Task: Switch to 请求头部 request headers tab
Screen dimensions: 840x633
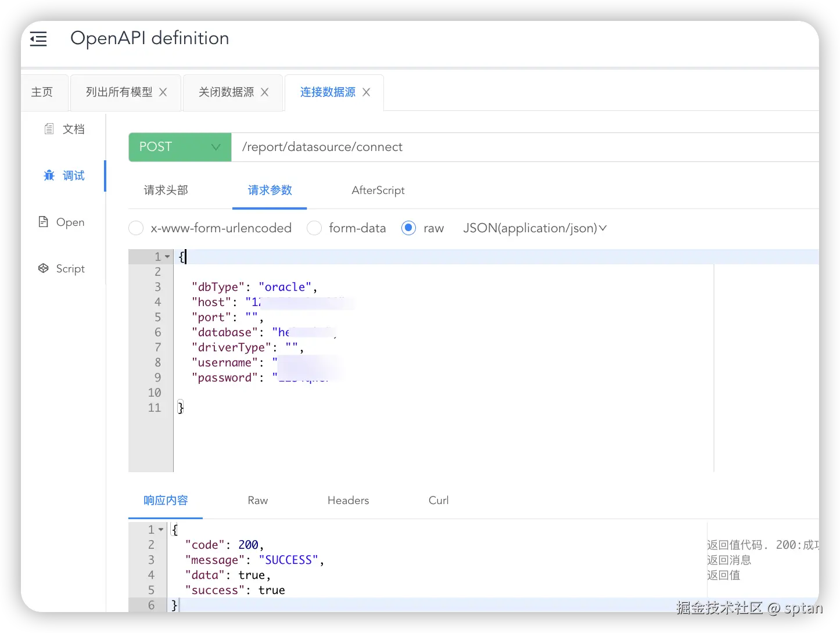Action: click(166, 190)
